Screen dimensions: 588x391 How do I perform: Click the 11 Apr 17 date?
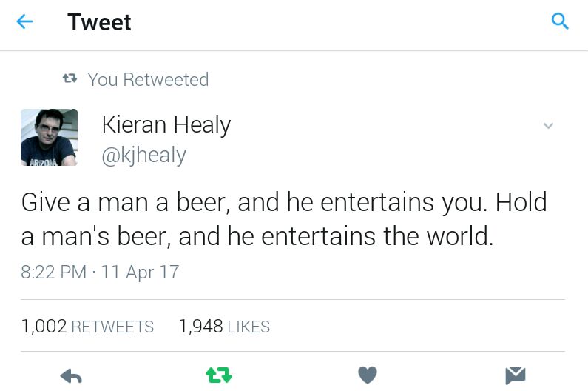pyautogui.click(x=140, y=272)
